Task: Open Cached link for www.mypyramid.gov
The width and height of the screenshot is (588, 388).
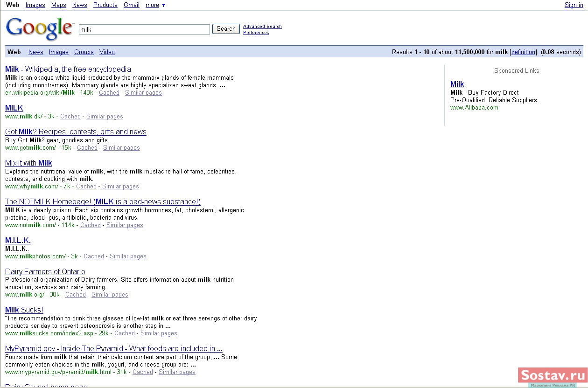Action: point(143,372)
